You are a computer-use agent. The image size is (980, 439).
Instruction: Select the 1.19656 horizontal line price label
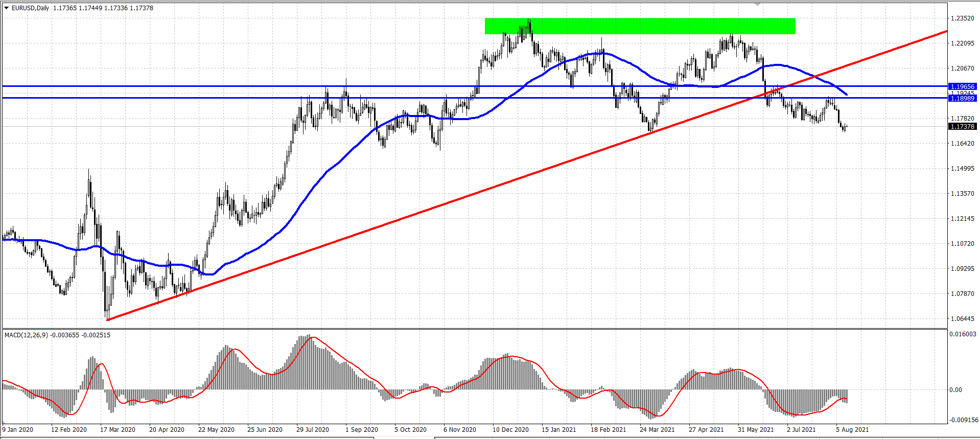click(x=963, y=87)
